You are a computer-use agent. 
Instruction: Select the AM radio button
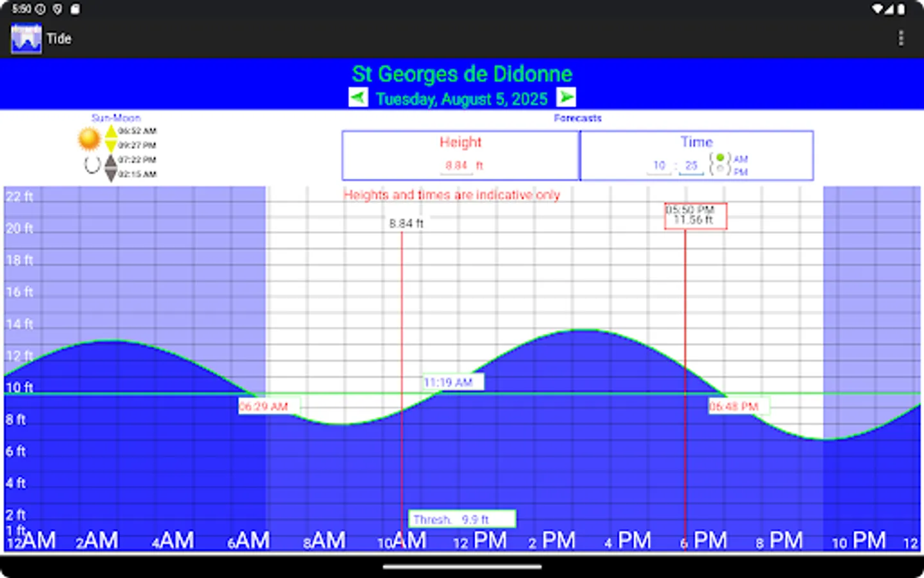coord(721,157)
